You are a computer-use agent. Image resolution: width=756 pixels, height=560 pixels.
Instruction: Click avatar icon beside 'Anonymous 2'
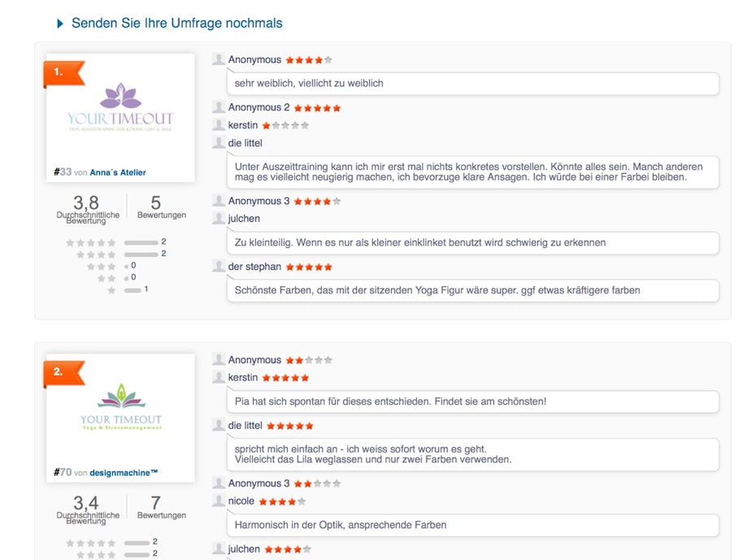tap(219, 107)
